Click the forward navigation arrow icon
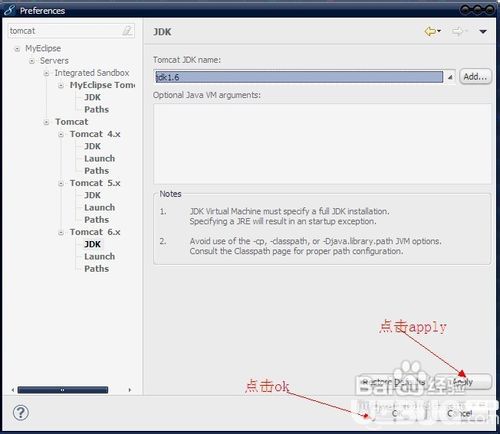 point(458,31)
